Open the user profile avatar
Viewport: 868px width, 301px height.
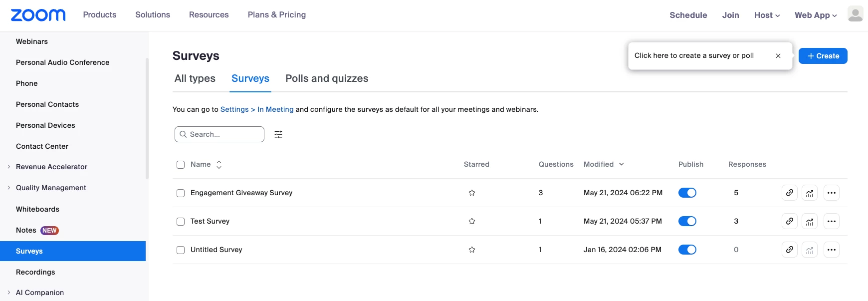pos(855,14)
